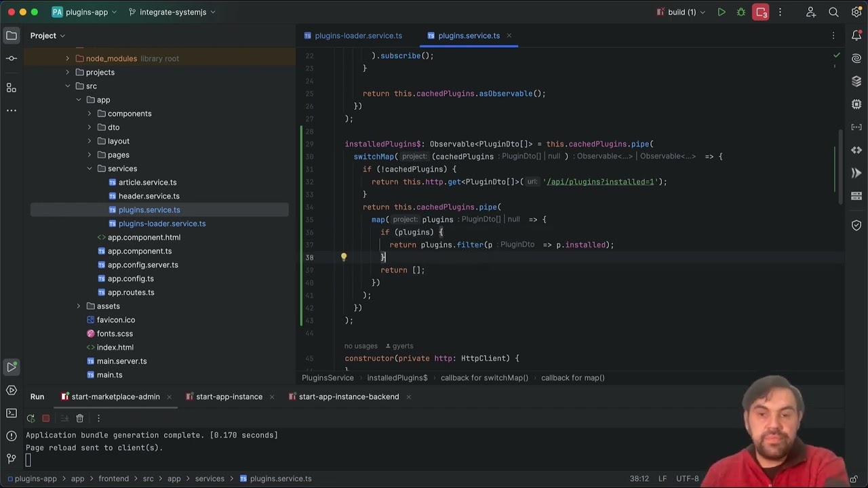Stop the running processes button
The image size is (868, 488).
[761, 12]
